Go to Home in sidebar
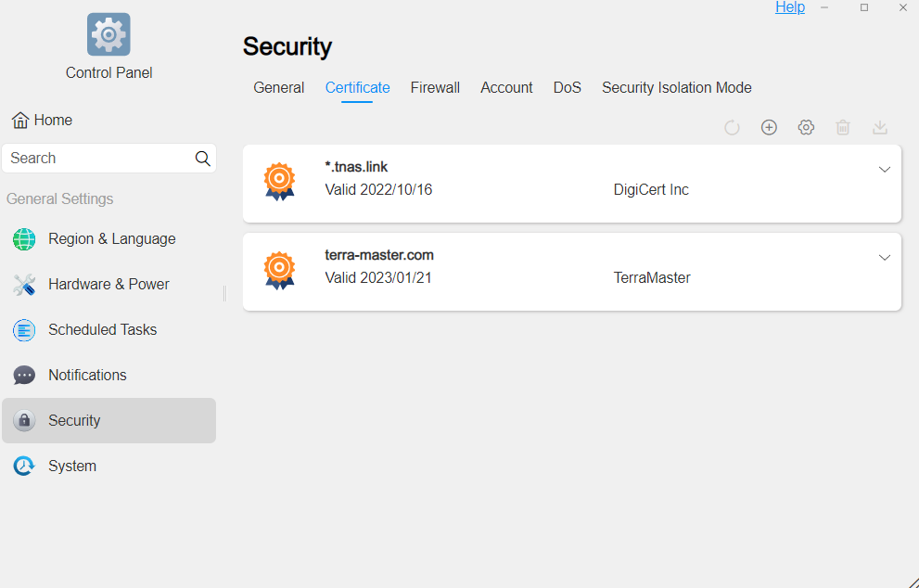Screen dimensions: 919x588 pyautogui.click(x=43, y=121)
